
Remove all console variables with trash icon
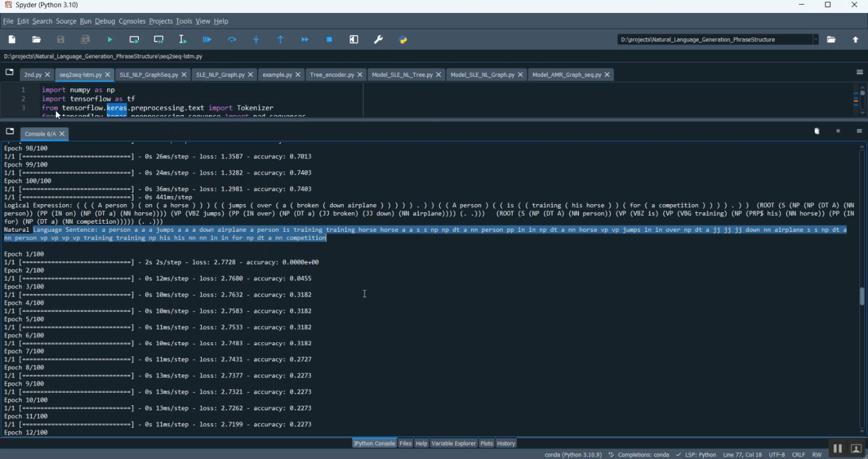pos(816,131)
